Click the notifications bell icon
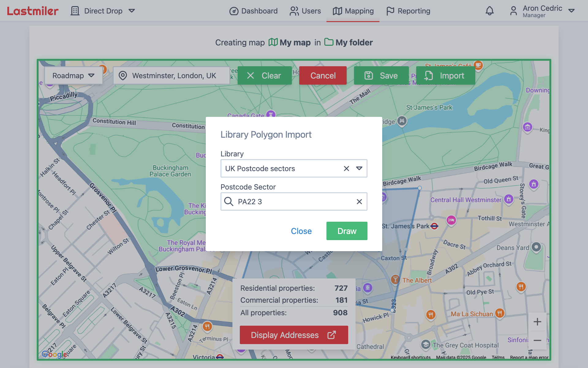The width and height of the screenshot is (588, 368). pyautogui.click(x=490, y=11)
